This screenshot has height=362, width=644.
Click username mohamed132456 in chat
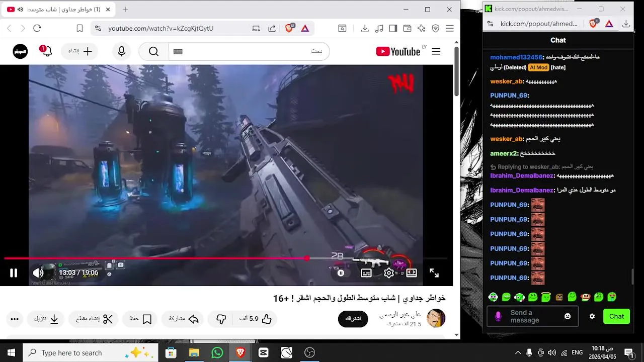517,57
